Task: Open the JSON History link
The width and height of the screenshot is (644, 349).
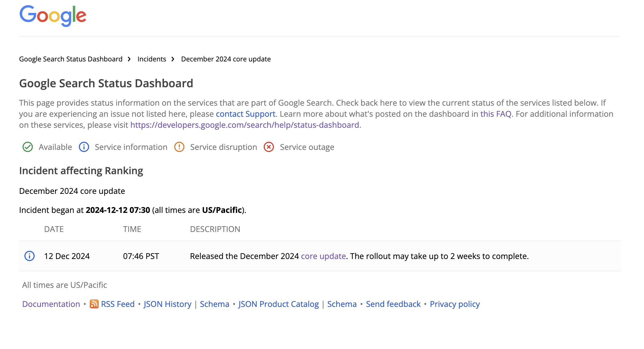Action: tap(168, 304)
